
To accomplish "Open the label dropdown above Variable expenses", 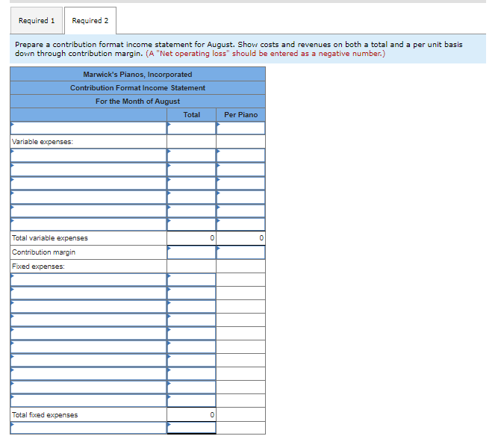I will (x=88, y=128).
